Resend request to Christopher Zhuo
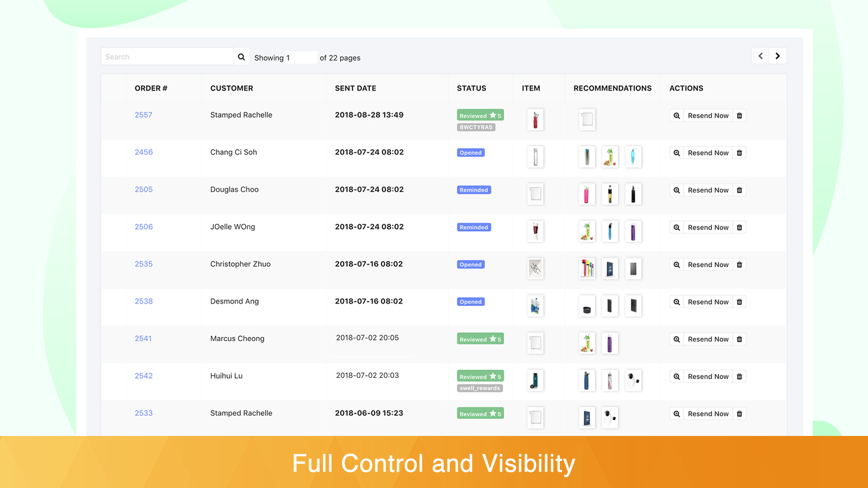The height and width of the screenshot is (488, 868). tap(708, 265)
